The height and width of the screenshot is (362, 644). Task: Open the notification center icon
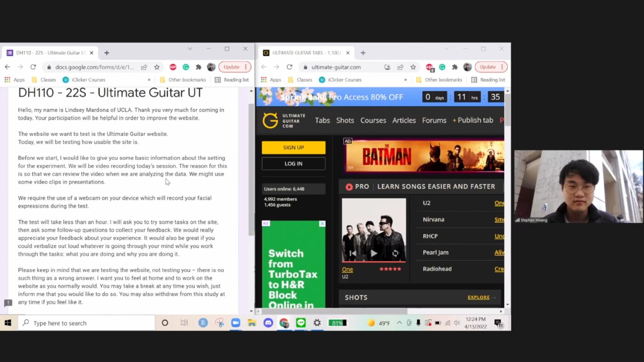(499, 323)
